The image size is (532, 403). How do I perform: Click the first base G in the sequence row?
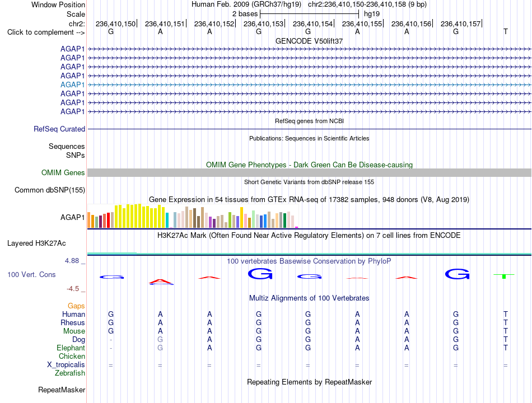point(111,31)
